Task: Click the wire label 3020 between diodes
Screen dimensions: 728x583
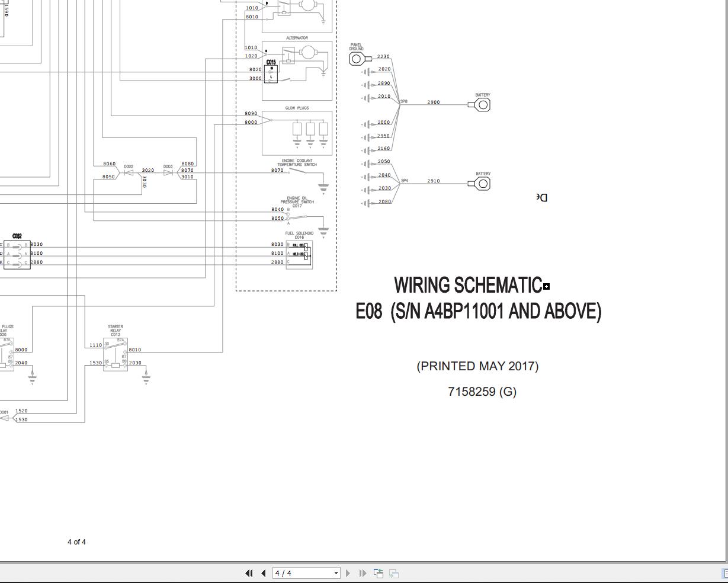Action: tap(148, 170)
